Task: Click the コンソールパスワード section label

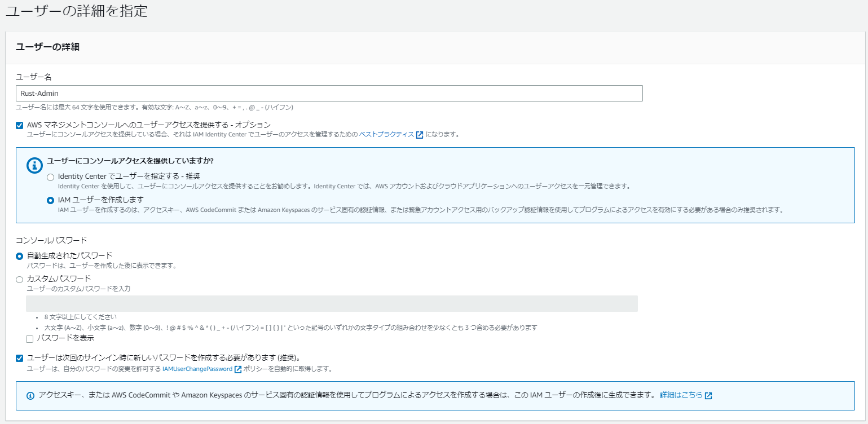Action: (x=51, y=240)
